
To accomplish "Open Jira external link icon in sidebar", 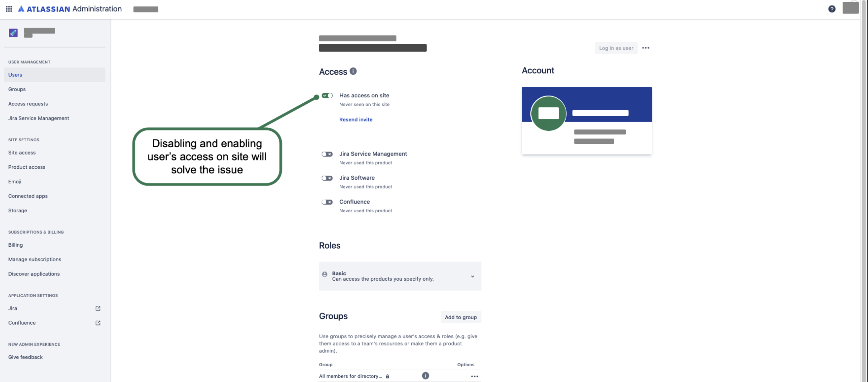I will point(98,308).
